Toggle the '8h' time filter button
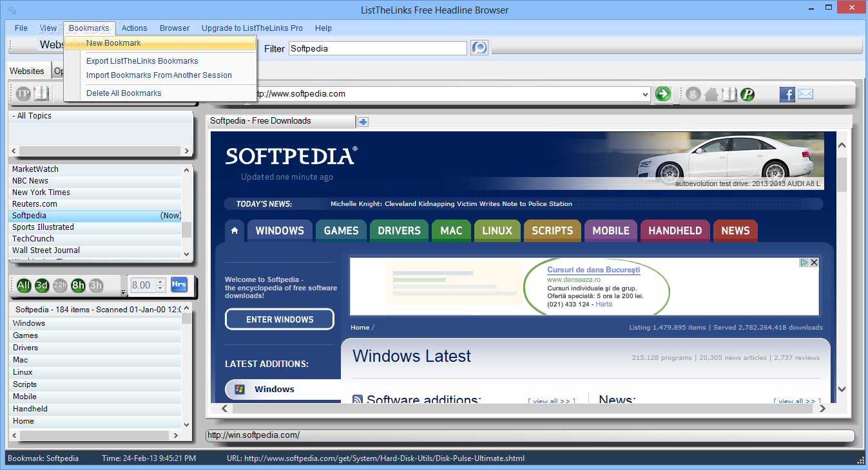The image size is (868, 470). pos(78,285)
